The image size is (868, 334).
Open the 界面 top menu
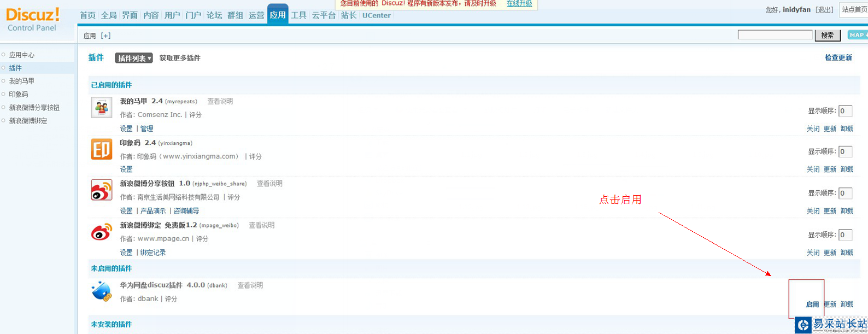click(x=130, y=15)
